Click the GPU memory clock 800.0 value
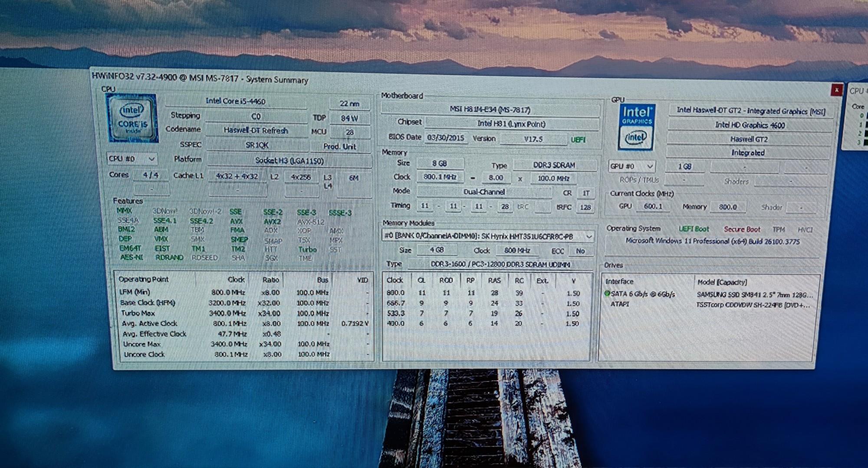Screen dimensions: 868x468 (728, 207)
